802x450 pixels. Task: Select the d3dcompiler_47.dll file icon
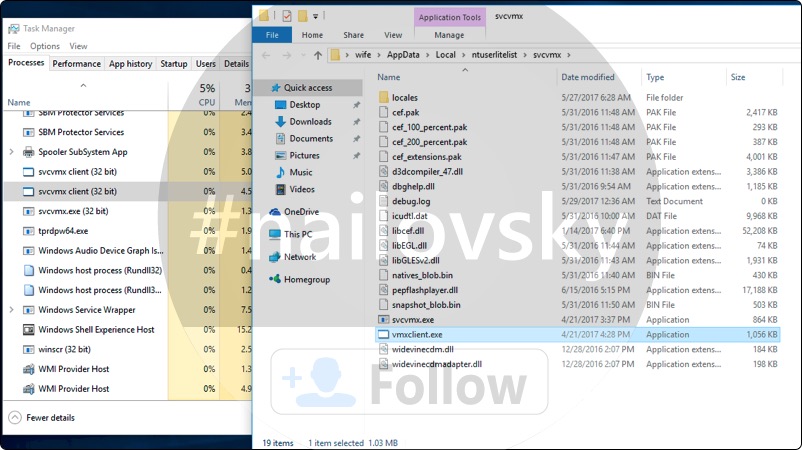coord(384,172)
